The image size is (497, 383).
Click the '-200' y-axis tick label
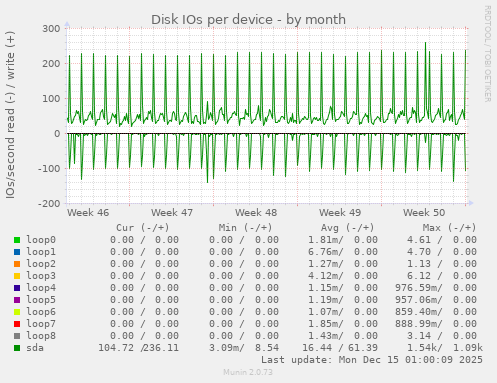click(x=49, y=203)
